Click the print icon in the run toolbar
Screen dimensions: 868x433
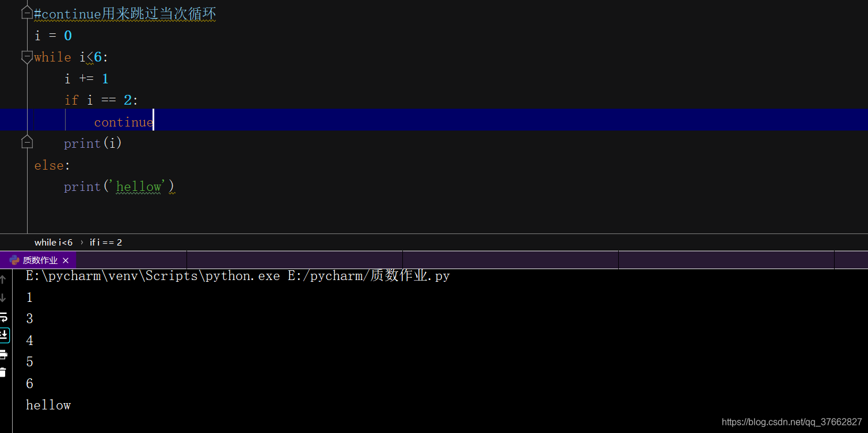[3, 354]
